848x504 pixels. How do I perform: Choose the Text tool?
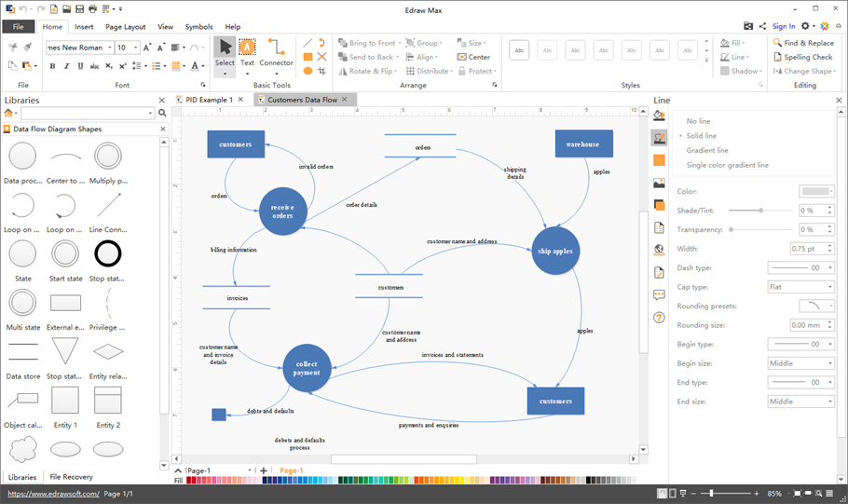click(247, 52)
